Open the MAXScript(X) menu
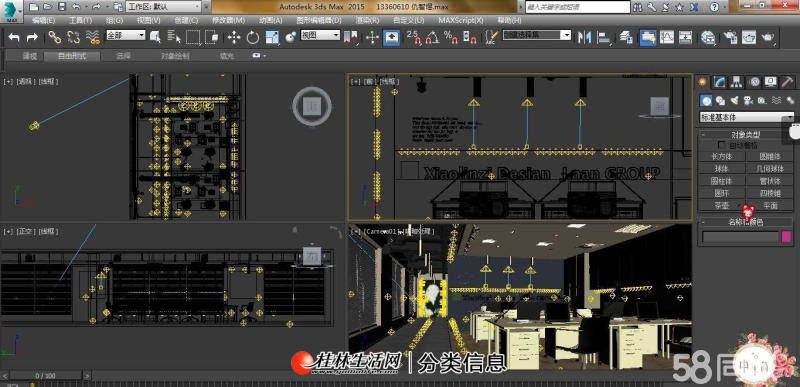Viewport: 800px width, 387px height. click(x=461, y=20)
